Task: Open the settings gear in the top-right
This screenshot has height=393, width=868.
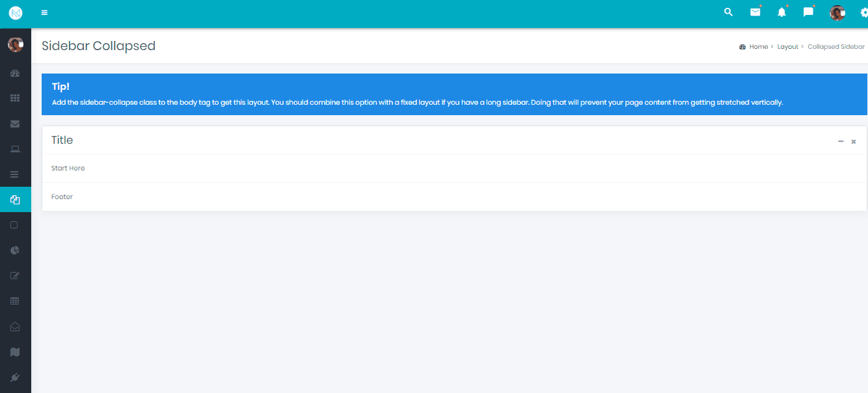Action: (864, 12)
